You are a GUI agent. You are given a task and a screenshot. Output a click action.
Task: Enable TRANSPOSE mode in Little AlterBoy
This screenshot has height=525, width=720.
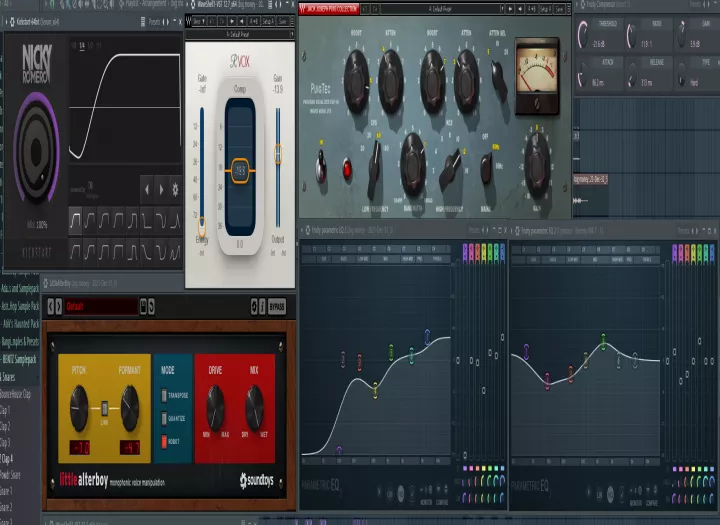[164, 395]
